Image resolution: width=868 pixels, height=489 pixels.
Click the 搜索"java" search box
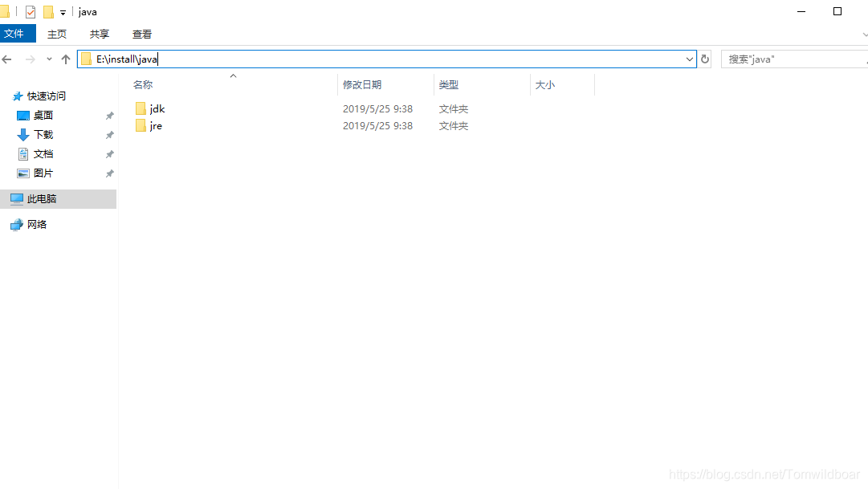(794, 59)
